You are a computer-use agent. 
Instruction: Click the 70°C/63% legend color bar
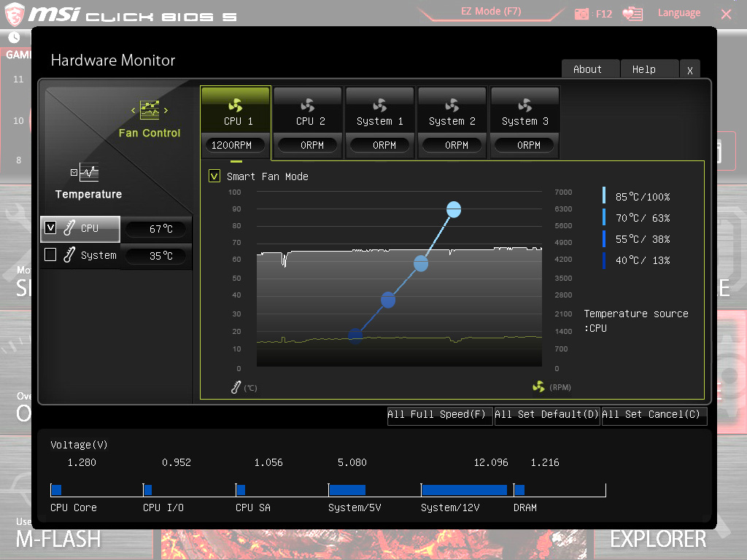coord(604,217)
